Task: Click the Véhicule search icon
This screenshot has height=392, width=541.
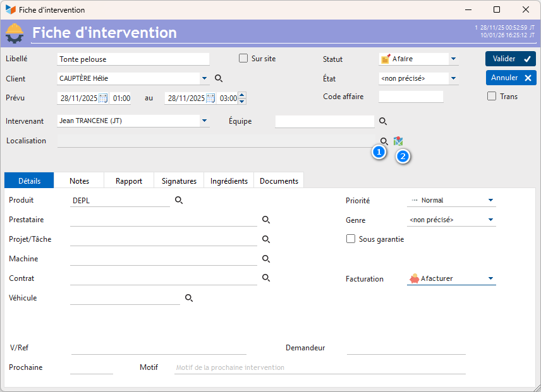Action: pos(188,298)
